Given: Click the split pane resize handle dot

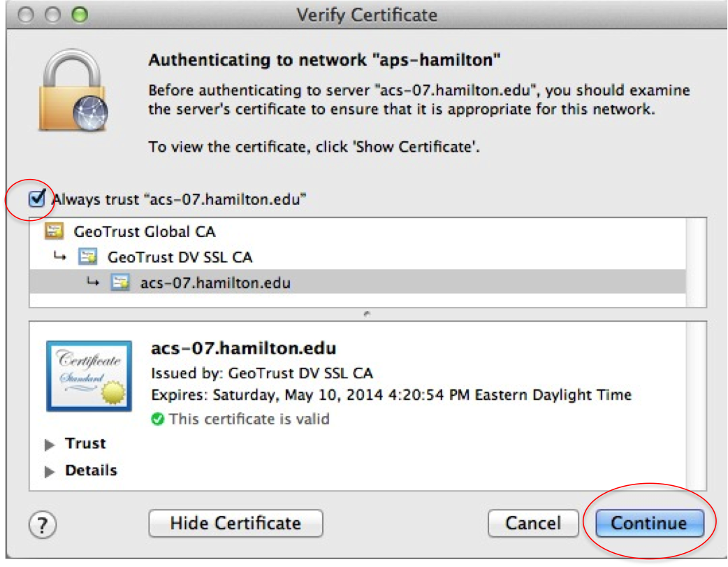Looking at the screenshot, I should [367, 314].
